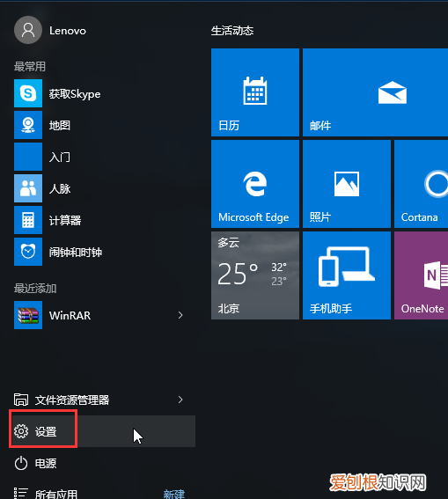448x499 pixels.
Task: Expand the WinRAR jump list chevron
Action: (180, 315)
